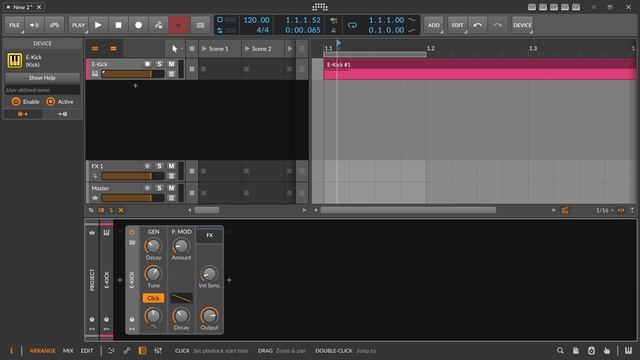
Task: Open the ADD menu
Action: [x=433, y=25]
